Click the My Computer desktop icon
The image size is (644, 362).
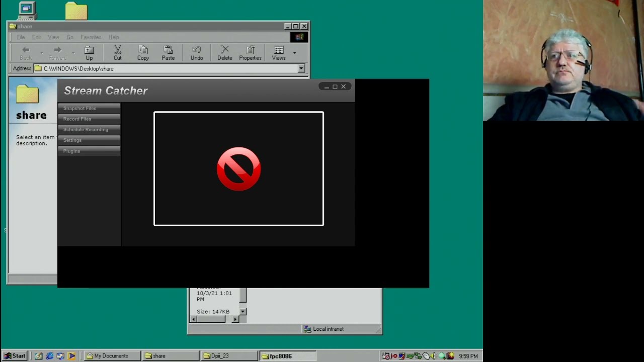tap(27, 10)
